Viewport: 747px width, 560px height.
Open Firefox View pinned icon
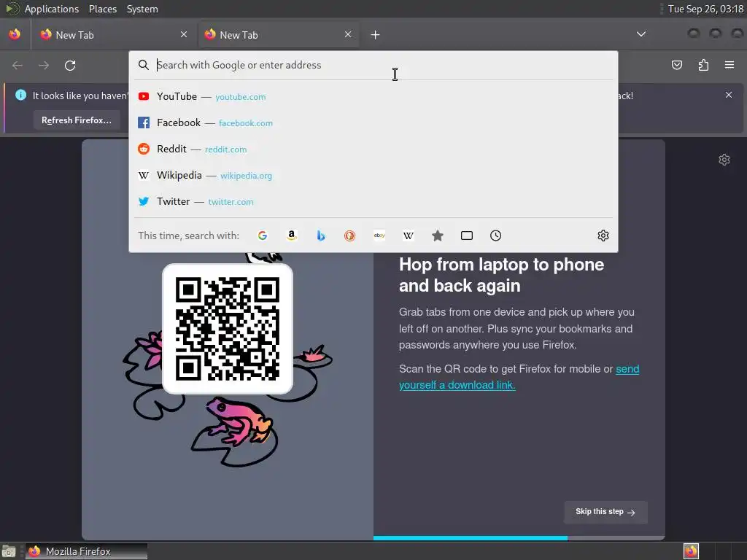(x=15, y=34)
